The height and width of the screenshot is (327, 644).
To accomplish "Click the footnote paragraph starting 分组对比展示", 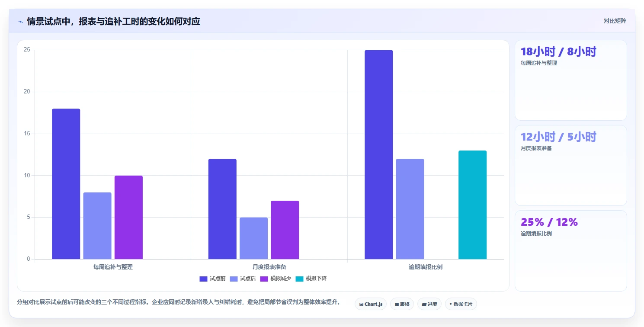I will 179,302.
